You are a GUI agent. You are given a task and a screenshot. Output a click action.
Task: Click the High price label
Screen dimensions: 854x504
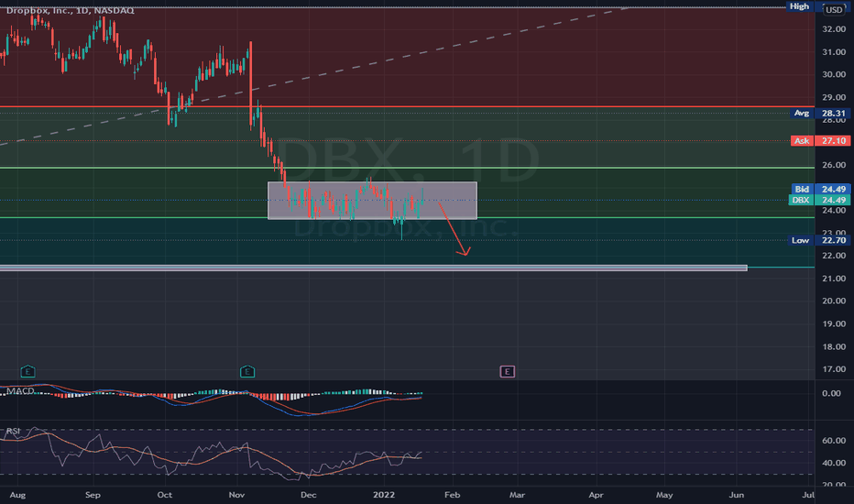point(799,6)
